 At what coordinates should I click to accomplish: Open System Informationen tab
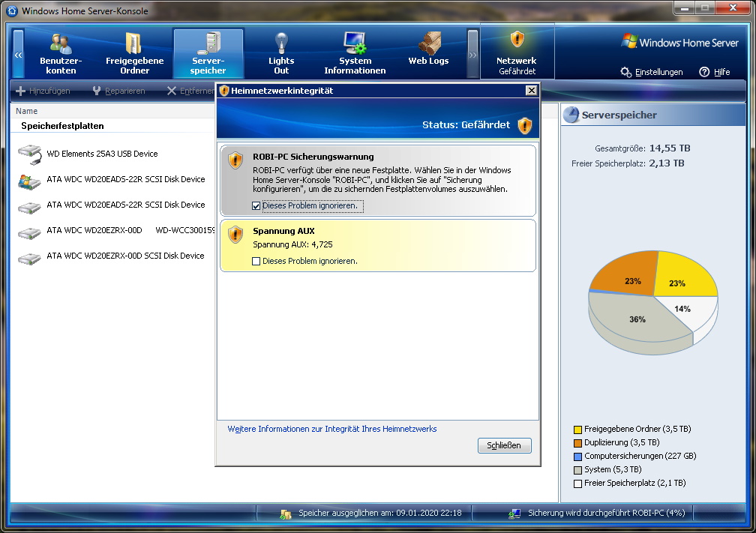coord(355,53)
